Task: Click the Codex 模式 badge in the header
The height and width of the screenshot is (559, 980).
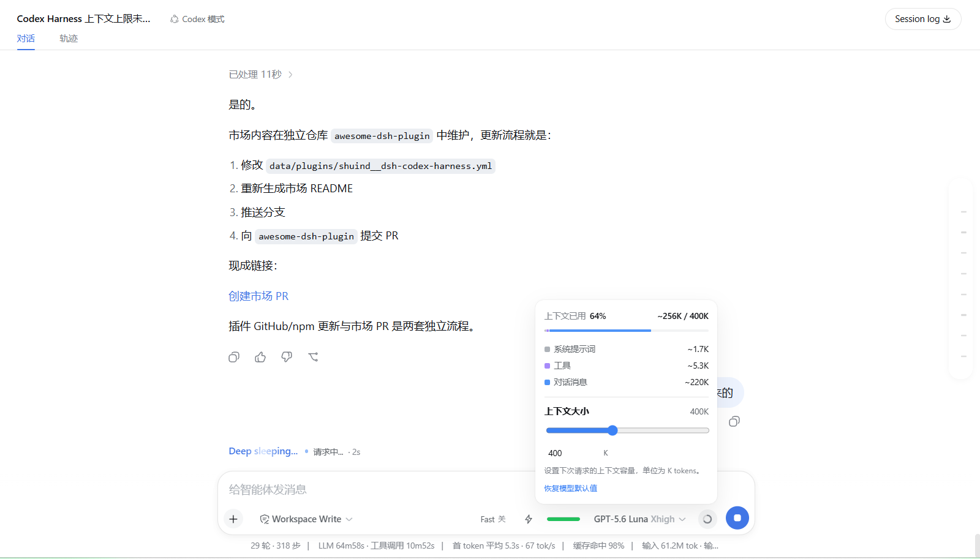Action: (x=197, y=19)
